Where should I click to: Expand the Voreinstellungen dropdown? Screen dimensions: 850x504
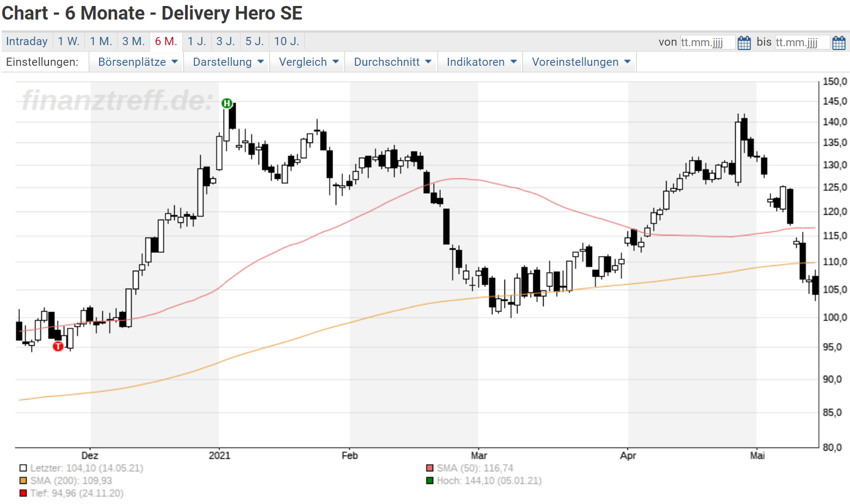coord(580,62)
